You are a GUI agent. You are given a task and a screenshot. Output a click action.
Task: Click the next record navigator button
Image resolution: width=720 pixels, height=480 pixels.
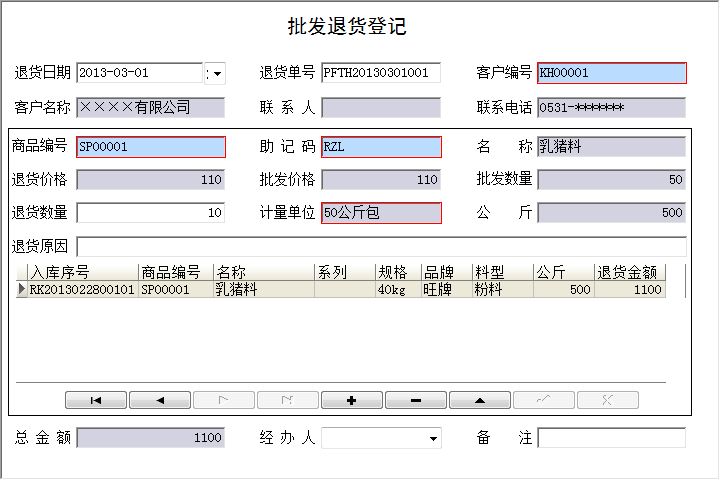point(224,400)
